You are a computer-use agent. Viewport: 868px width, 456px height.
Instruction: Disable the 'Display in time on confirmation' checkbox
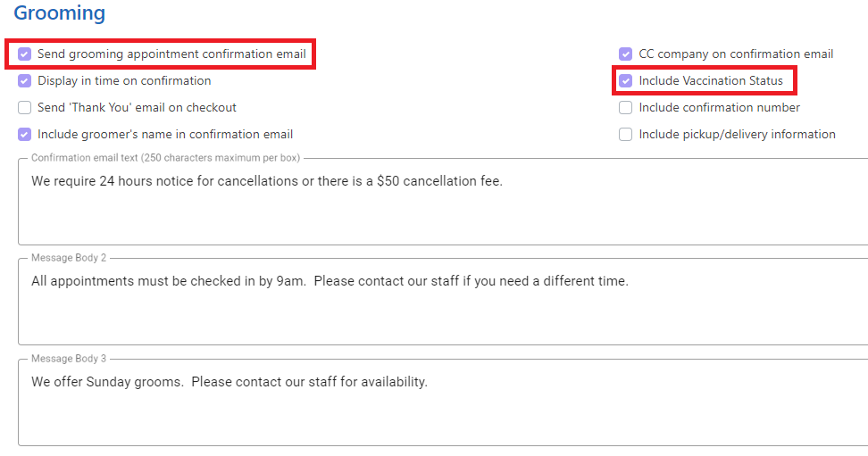click(x=24, y=81)
